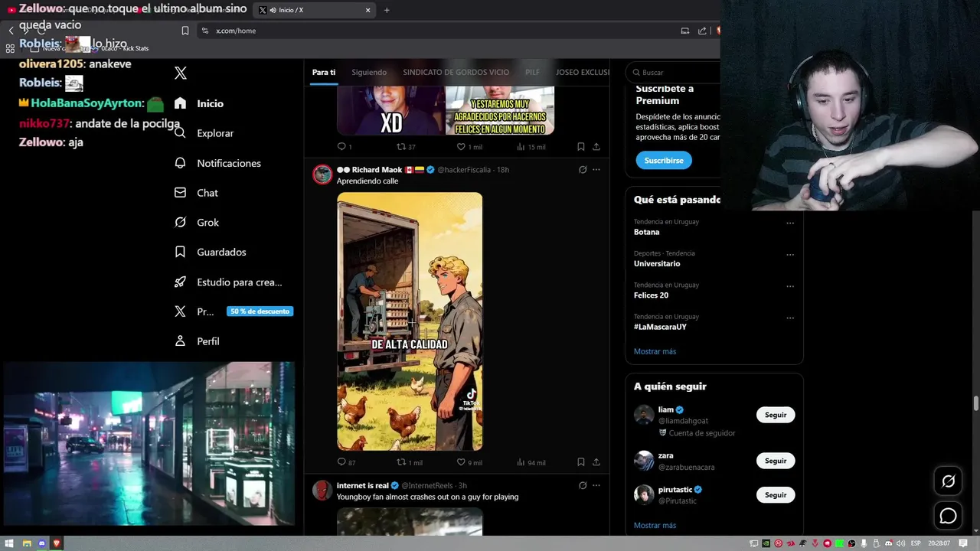Bookmark the Richard Maok post
This screenshot has height=551, width=980.
pyautogui.click(x=580, y=462)
